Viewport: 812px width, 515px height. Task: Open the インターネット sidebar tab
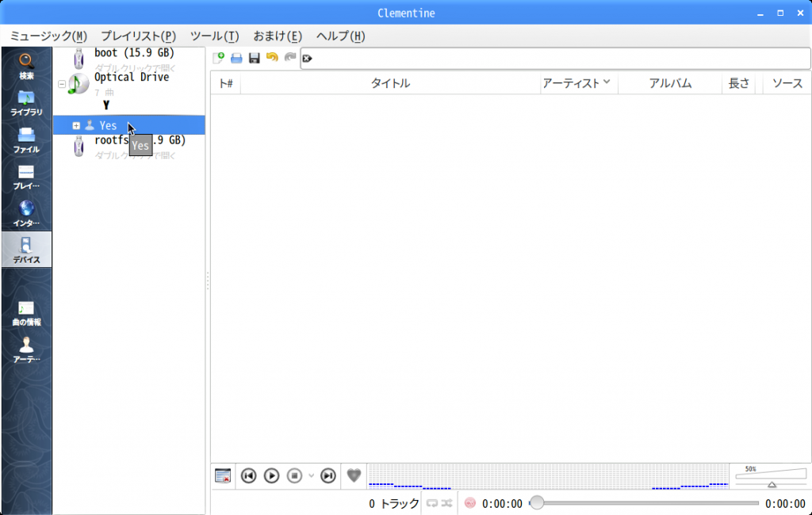(26, 213)
